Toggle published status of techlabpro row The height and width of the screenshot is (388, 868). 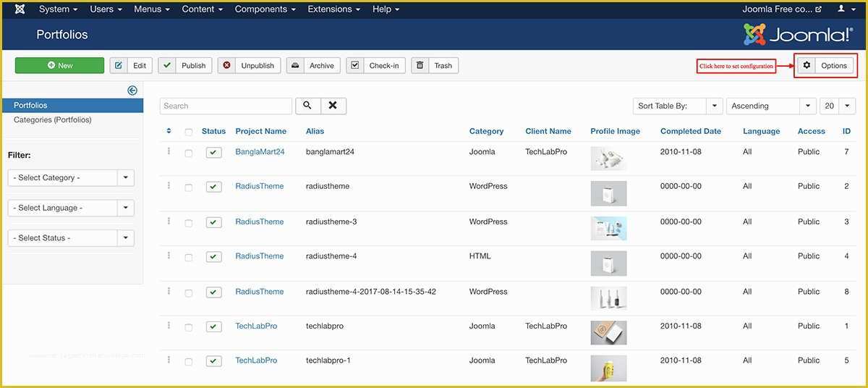(213, 326)
